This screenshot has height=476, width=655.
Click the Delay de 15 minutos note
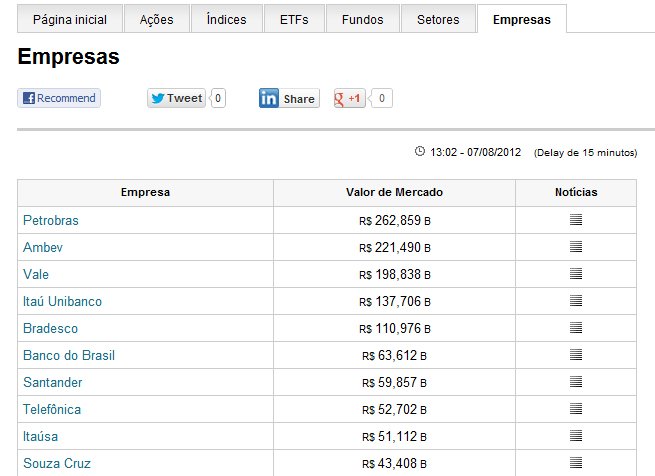(x=585, y=153)
